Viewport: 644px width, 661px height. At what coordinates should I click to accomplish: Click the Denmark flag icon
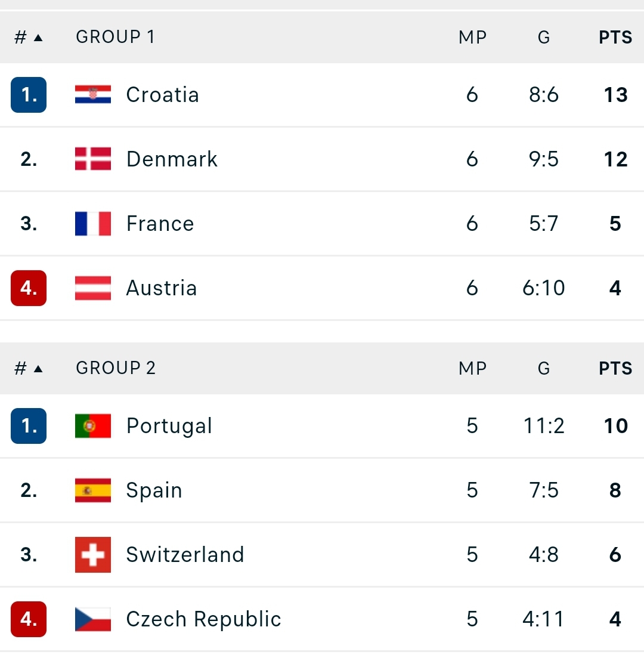point(92,159)
